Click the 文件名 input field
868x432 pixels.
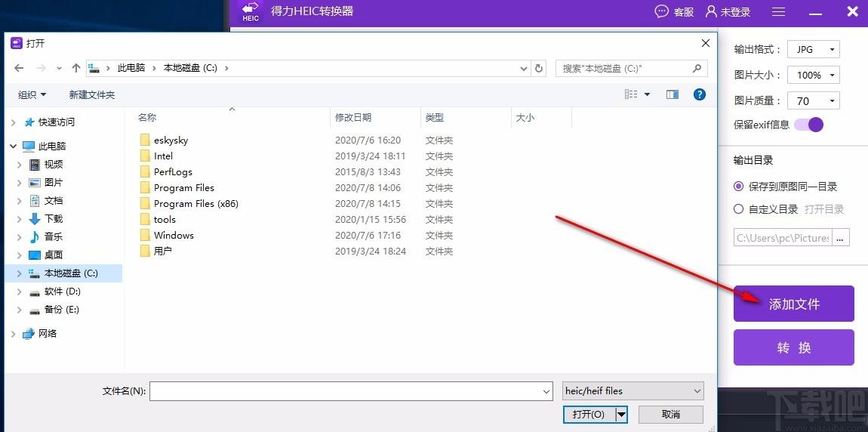[351, 391]
